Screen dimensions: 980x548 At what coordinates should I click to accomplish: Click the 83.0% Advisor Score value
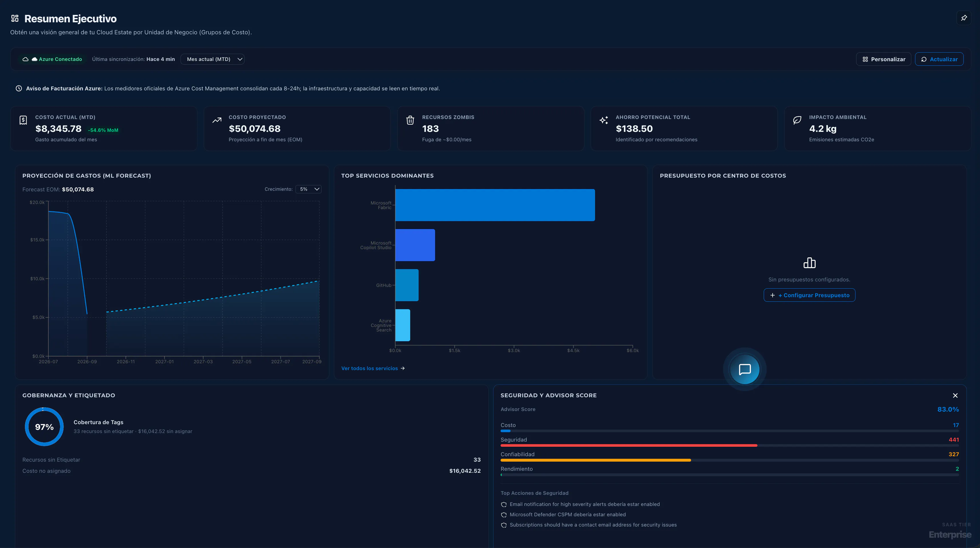click(948, 409)
